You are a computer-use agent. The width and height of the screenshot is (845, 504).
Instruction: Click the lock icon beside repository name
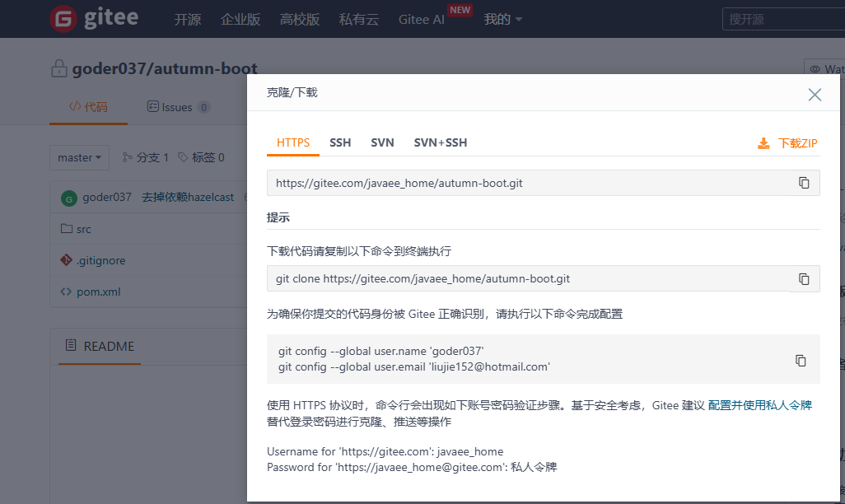(58, 68)
